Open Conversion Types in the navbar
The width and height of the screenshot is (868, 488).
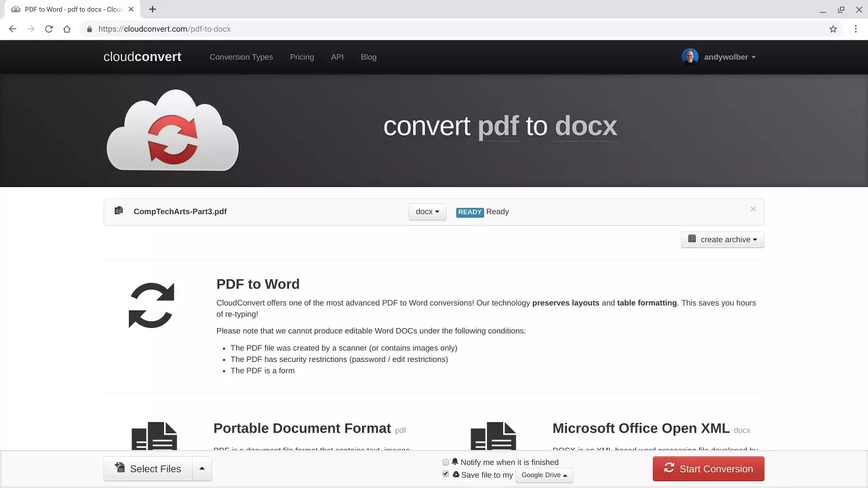(241, 57)
